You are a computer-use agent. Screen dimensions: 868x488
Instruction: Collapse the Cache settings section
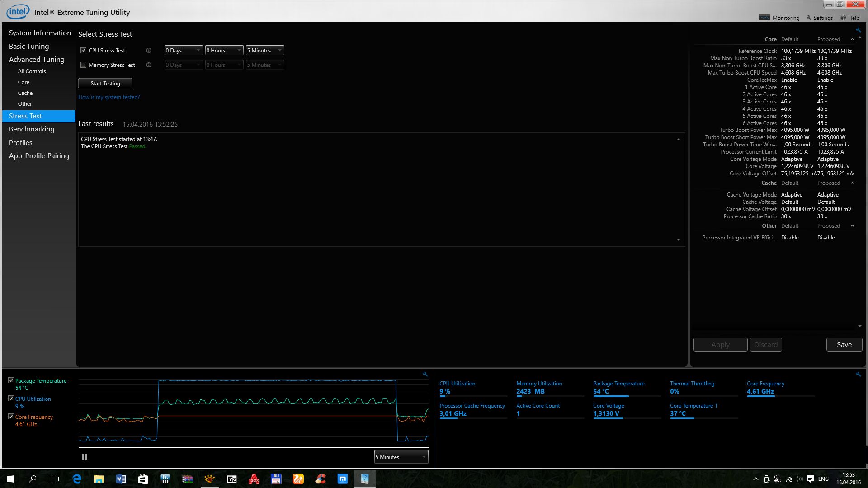(x=852, y=183)
